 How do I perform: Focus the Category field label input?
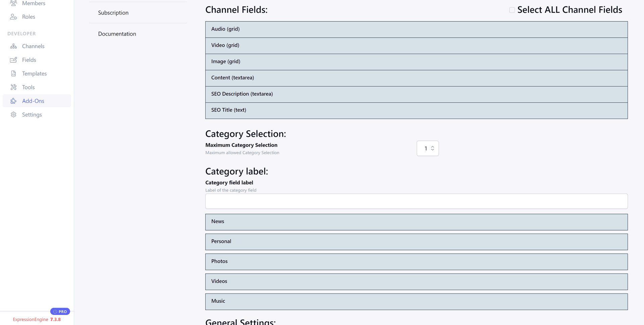tap(416, 201)
